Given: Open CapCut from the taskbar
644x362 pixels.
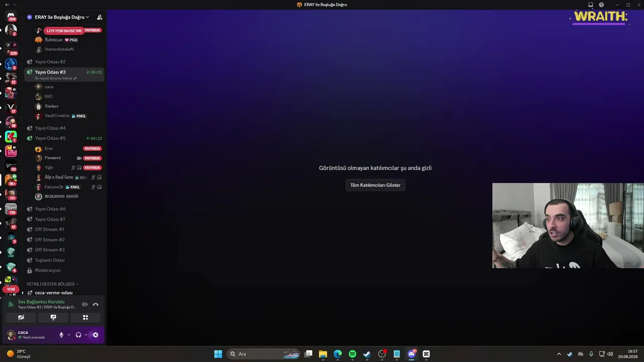Looking at the screenshot, I should (426, 354).
